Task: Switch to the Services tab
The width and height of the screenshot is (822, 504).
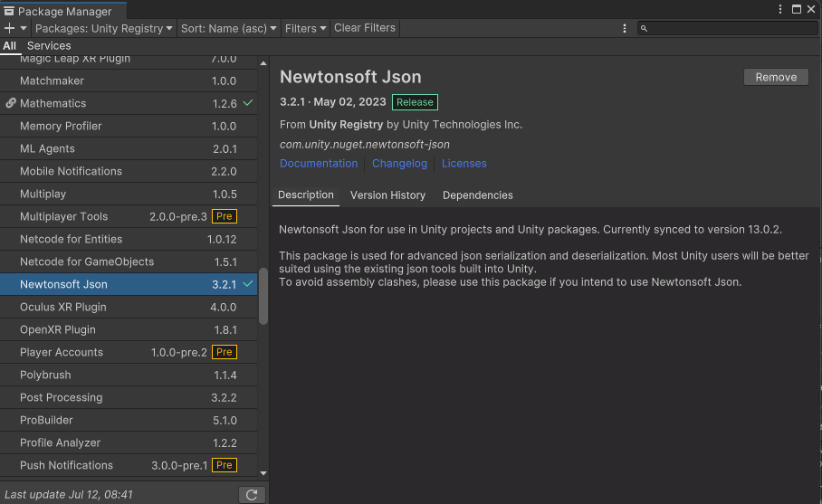Action: (x=49, y=45)
